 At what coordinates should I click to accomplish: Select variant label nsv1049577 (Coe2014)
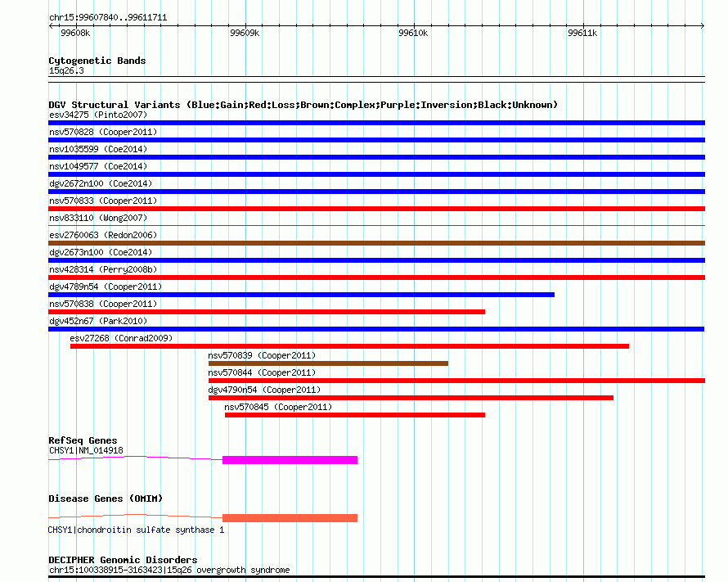(98, 166)
